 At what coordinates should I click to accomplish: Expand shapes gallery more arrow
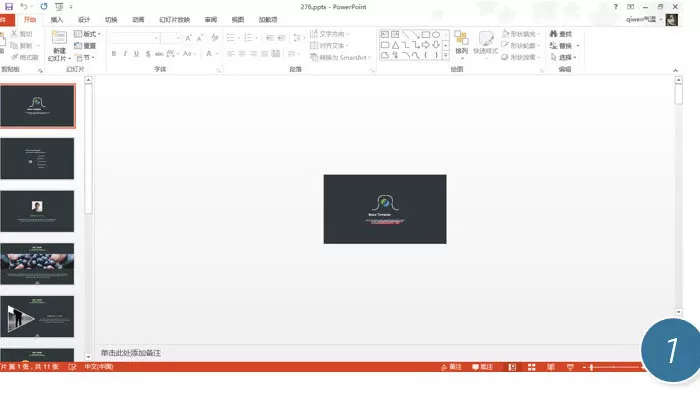pyautogui.click(x=446, y=55)
